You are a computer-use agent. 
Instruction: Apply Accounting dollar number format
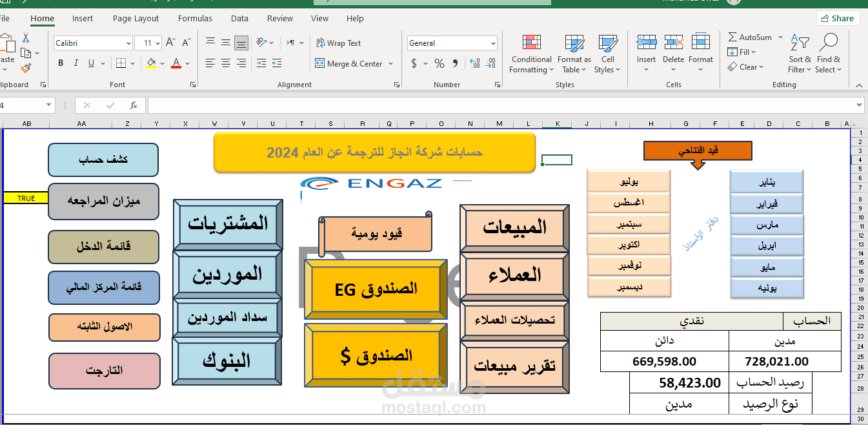point(414,63)
